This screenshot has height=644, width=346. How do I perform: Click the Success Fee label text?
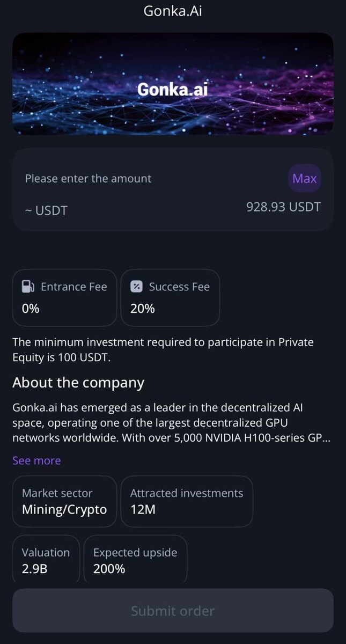point(179,287)
